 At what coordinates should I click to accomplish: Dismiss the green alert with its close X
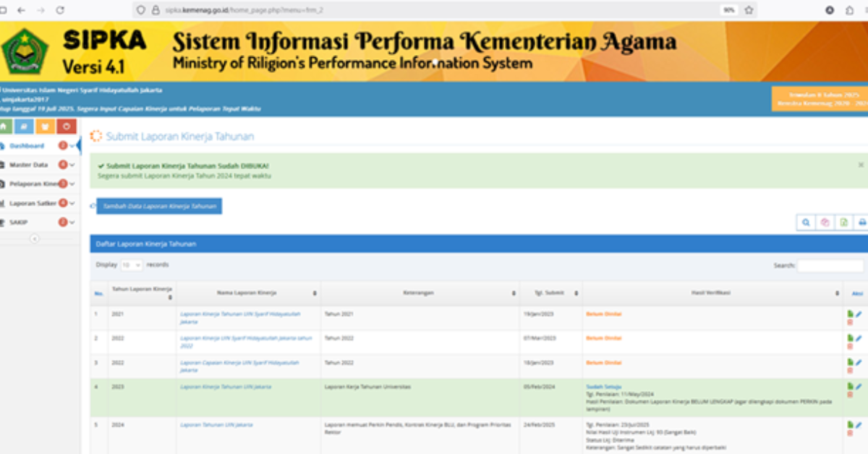(x=861, y=165)
